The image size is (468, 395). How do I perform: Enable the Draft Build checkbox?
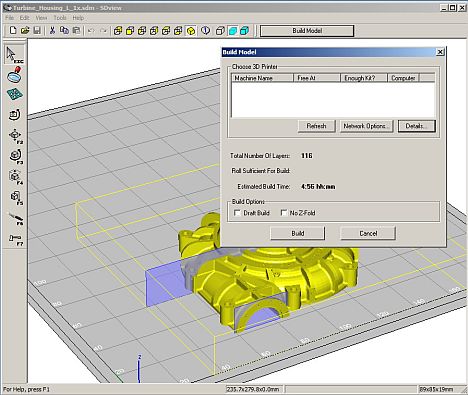pyautogui.click(x=237, y=213)
